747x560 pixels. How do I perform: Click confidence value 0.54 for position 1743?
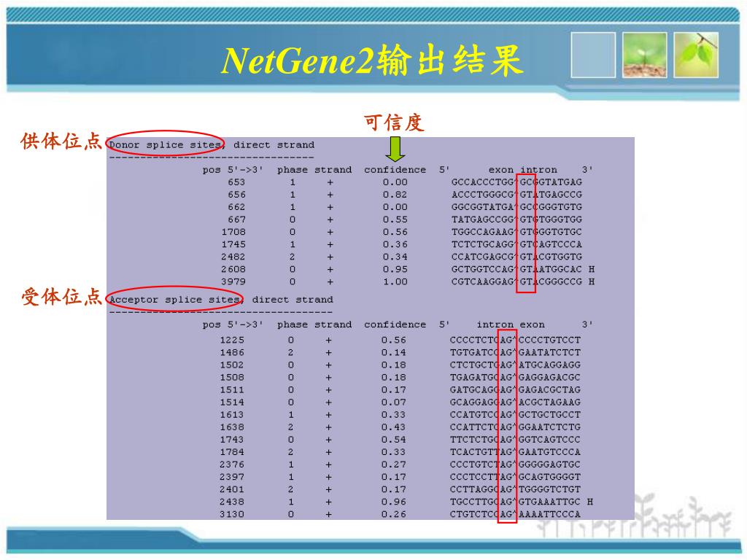[x=393, y=440]
